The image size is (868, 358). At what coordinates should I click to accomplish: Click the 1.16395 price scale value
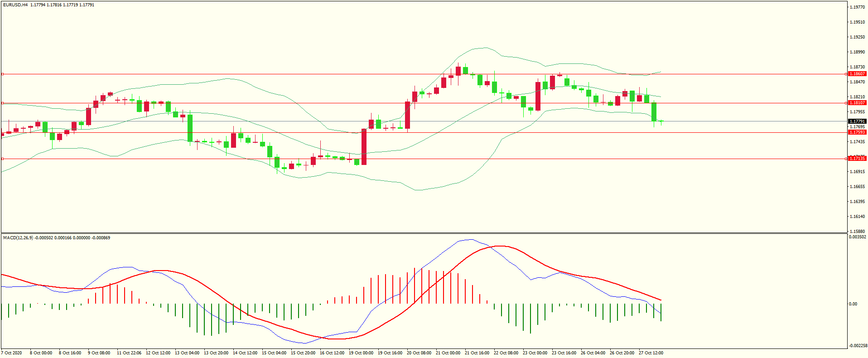click(x=857, y=202)
